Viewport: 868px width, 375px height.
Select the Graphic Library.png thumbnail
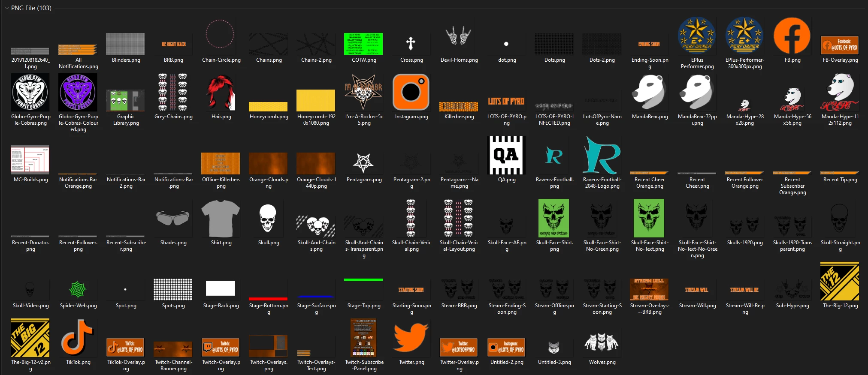pos(125,101)
